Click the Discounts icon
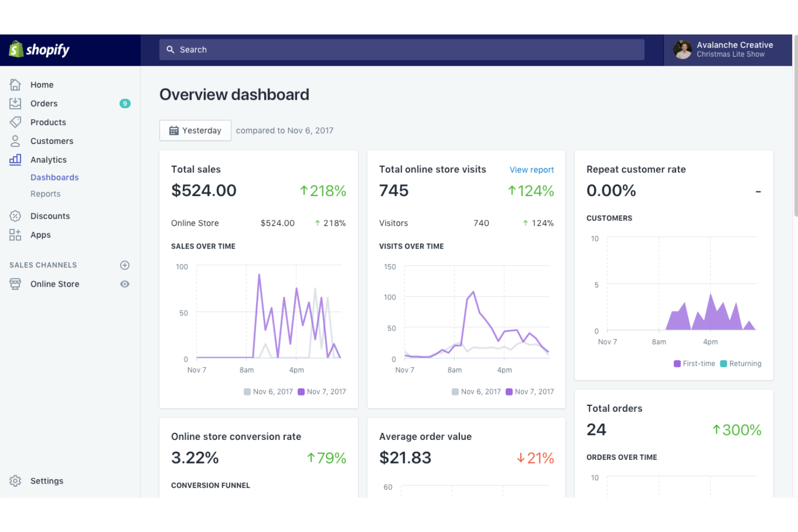Screen dimensions: 798x532 point(15,216)
